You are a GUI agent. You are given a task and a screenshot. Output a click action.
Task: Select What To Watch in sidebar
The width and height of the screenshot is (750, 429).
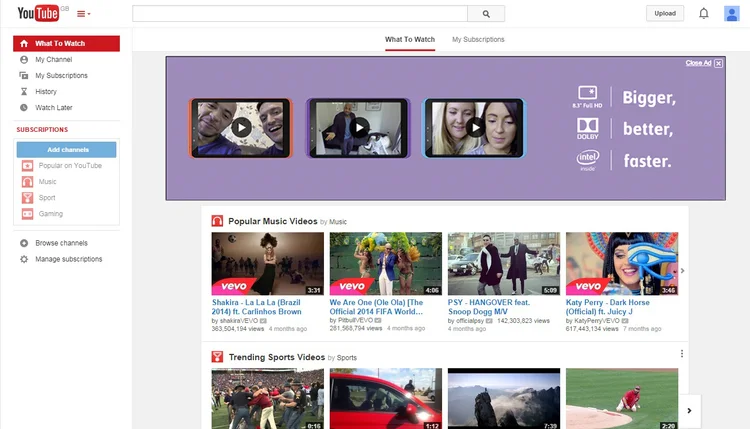pyautogui.click(x=66, y=44)
